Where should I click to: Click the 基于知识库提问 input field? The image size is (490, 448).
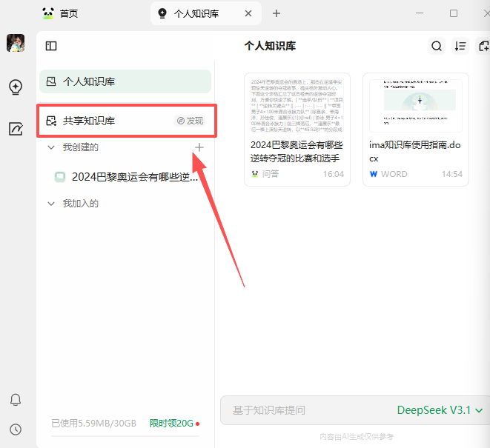[x=304, y=410]
